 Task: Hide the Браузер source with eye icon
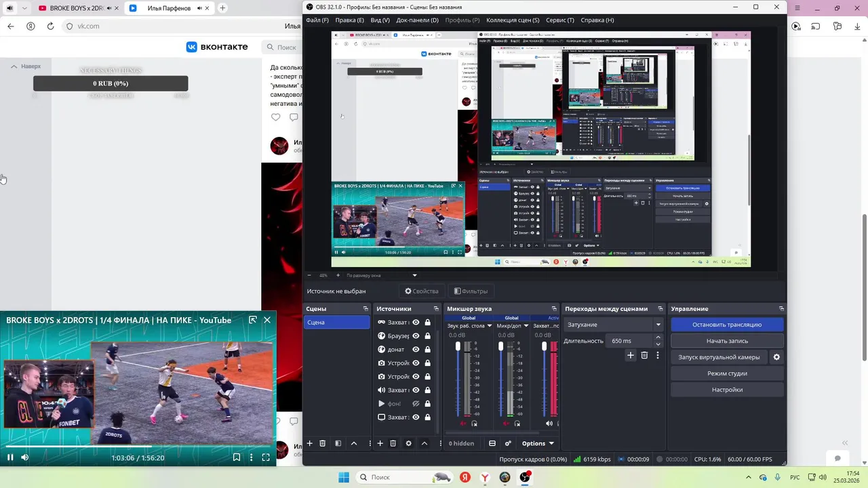(x=416, y=336)
